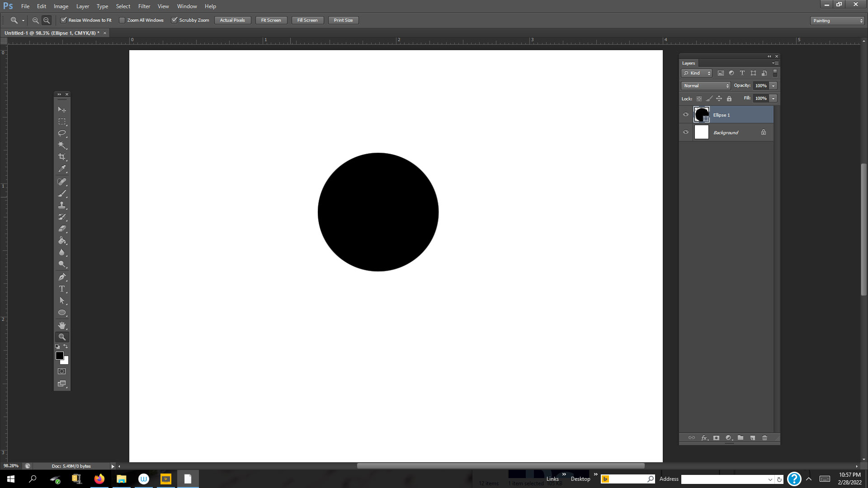
Task: Select the Eyedropper tool
Action: [x=62, y=169]
